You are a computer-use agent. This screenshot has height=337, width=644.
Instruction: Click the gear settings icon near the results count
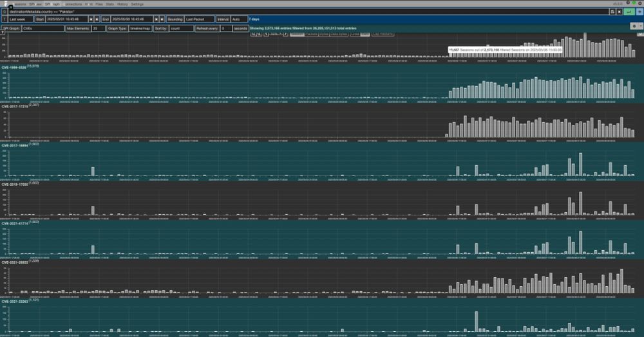coord(634,26)
